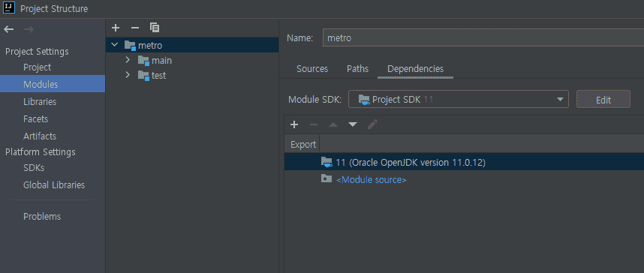Open the Module SDK dropdown
The image size is (644, 273).
[459, 99]
